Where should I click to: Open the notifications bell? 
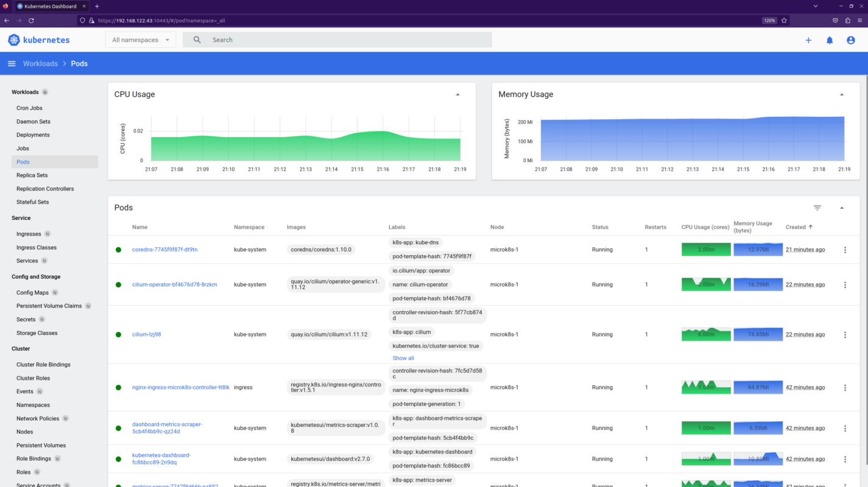pos(829,40)
